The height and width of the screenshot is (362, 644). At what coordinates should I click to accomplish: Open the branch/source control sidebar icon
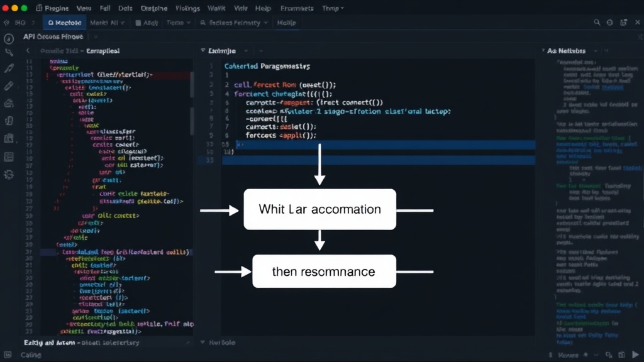pyautogui.click(x=9, y=53)
